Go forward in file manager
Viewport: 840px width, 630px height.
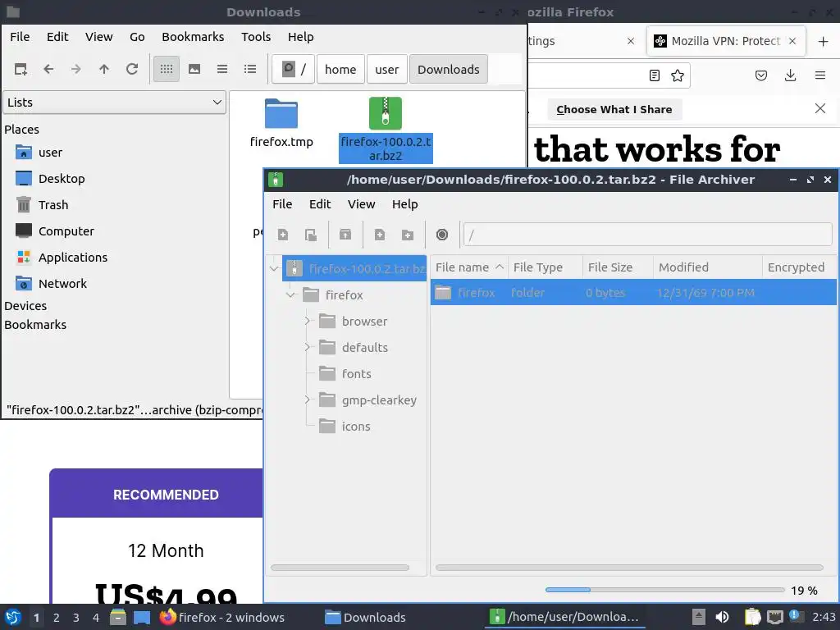76,69
